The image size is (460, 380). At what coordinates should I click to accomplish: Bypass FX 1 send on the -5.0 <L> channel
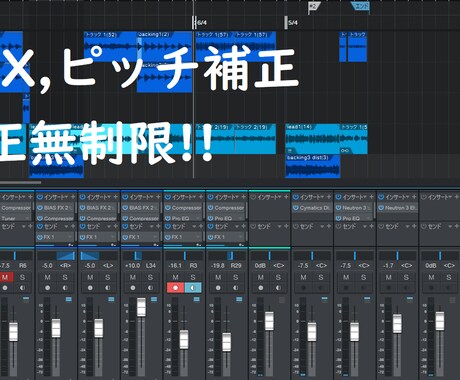coord(82,237)
